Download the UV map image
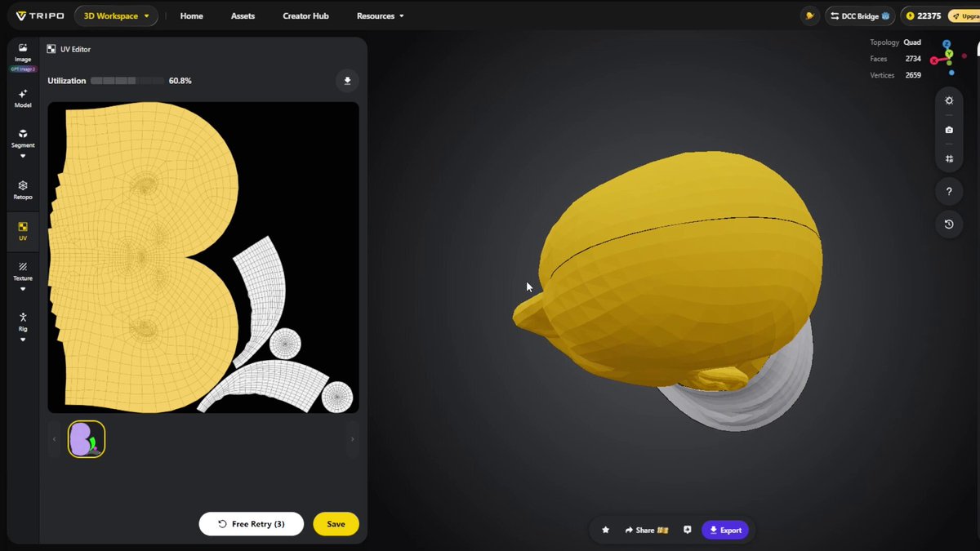The image size is (980, 551). pyautogui.click(x=347, y=81)
